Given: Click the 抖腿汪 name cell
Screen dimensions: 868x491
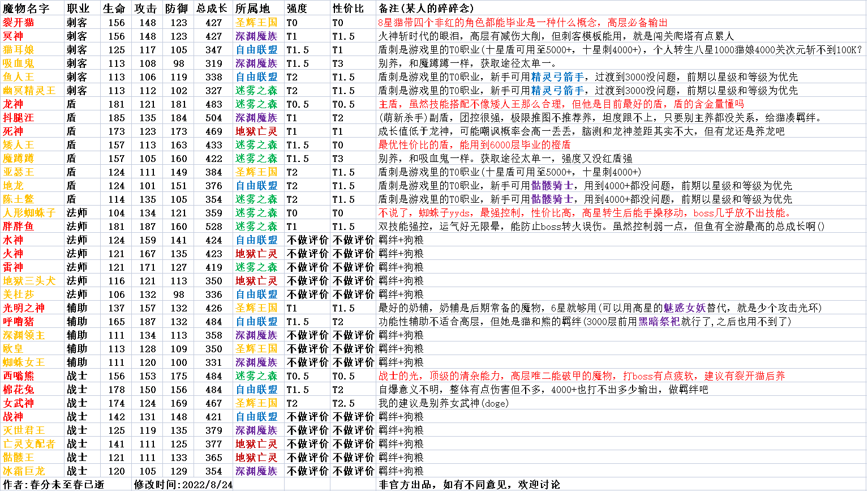Looking at the screenshot, I should pos(19,118).
